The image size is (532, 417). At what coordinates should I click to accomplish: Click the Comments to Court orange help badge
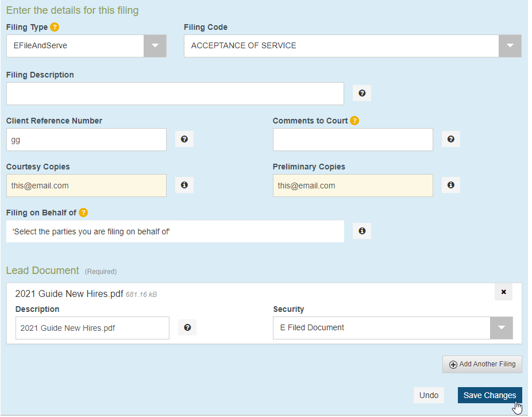pos(354,121)
